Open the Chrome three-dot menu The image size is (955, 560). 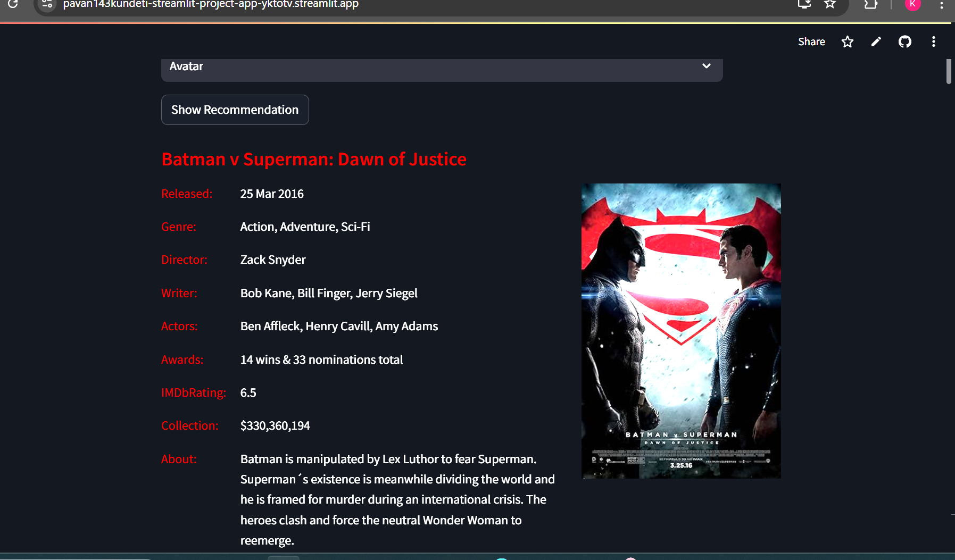coord(942,4)
